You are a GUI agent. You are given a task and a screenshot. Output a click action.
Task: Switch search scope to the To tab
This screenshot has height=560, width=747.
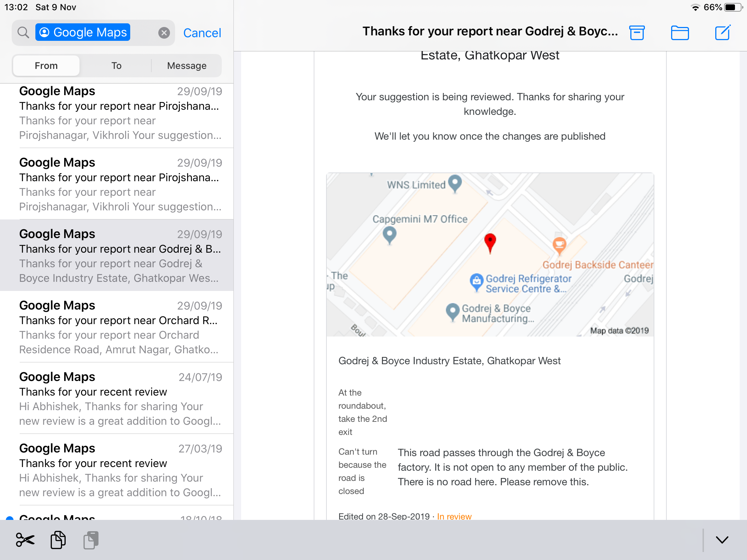116,66
